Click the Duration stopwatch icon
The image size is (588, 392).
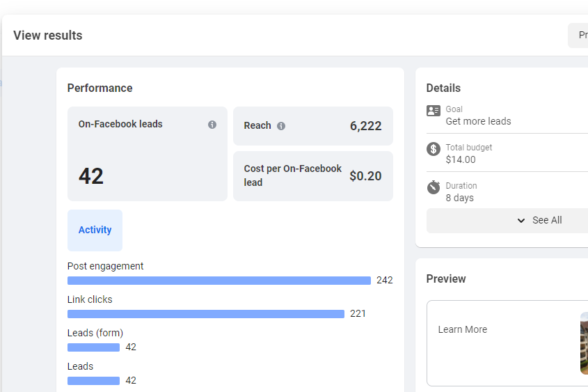[x=433, y=187]
